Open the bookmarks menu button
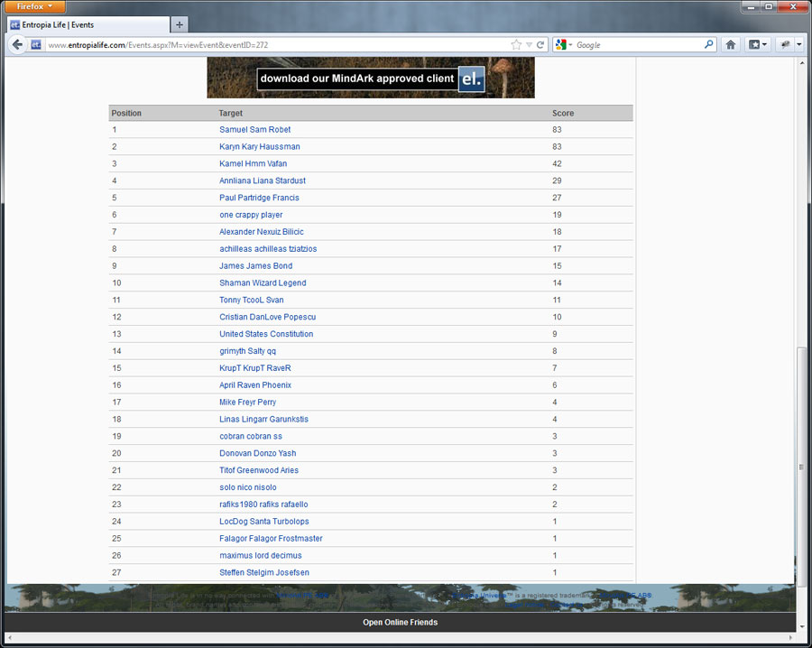Image resolution: width=812 pixels, height=648 pixels. click(758, 45)
